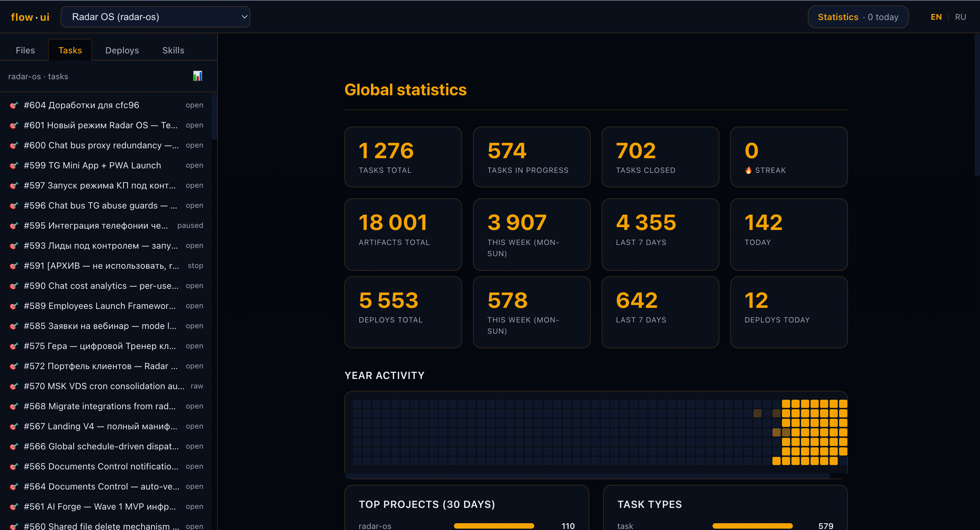The height and width of the screenshot is (530, 980).
Task: Open task #599 TG Mini App + PWA Launch
Action: (107, 165)
